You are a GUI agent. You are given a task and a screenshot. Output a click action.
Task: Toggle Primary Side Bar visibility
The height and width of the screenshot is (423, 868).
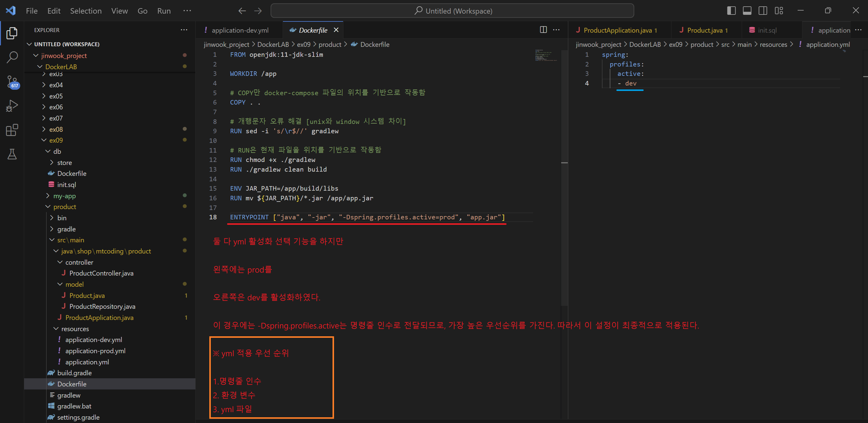point(731,11)
